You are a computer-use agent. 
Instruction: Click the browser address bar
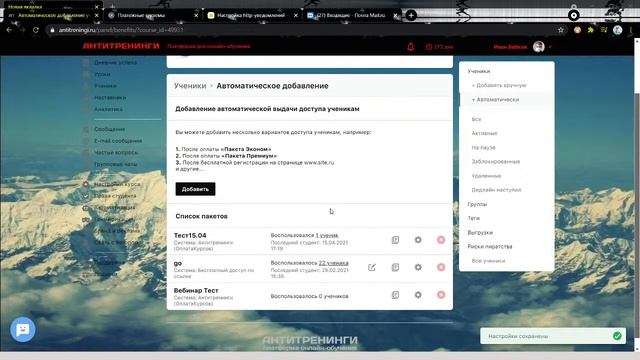[x=302, y=30]
